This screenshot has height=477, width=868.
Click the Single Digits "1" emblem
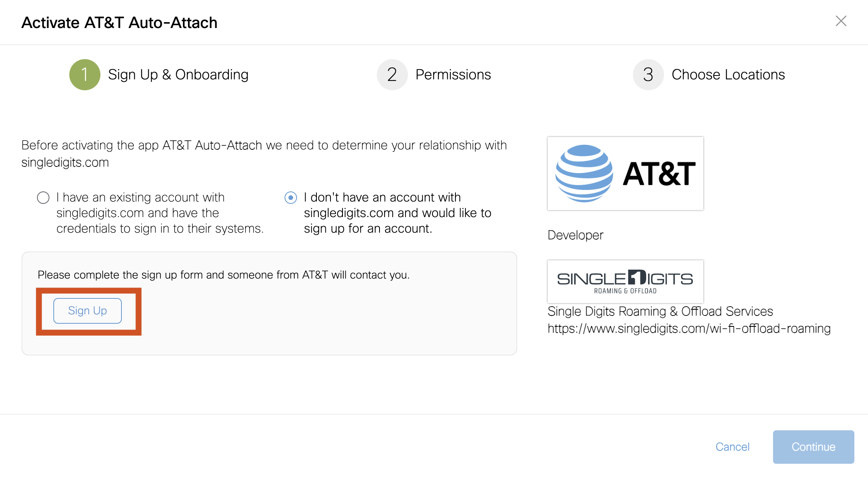(x=637, y=277)
